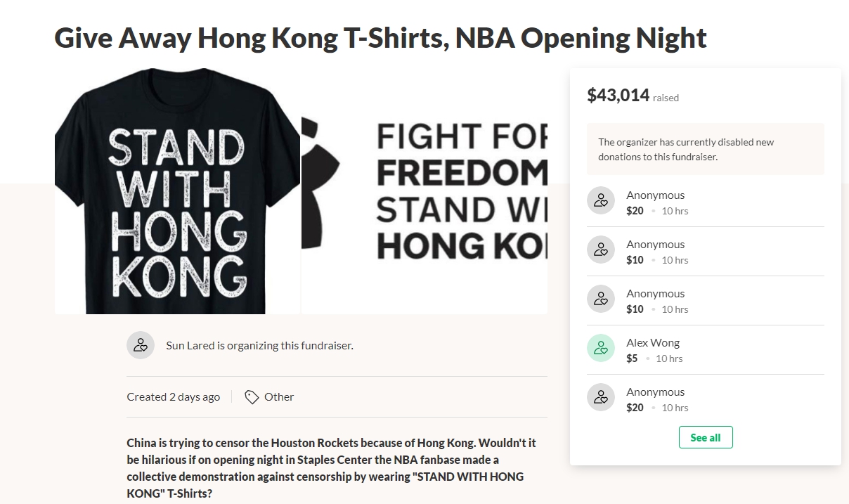Click the third Anonymous donor avatar icon
849x504 pixels.
point(601,299)
